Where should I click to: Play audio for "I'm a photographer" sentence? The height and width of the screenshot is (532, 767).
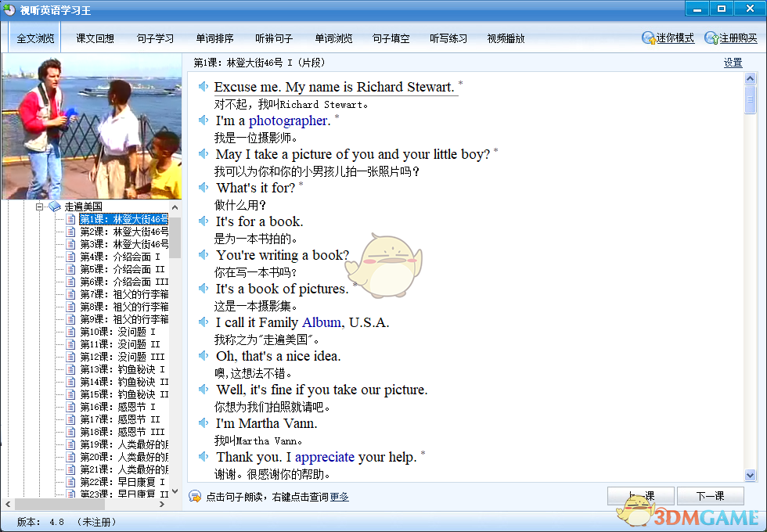point(203,120)
